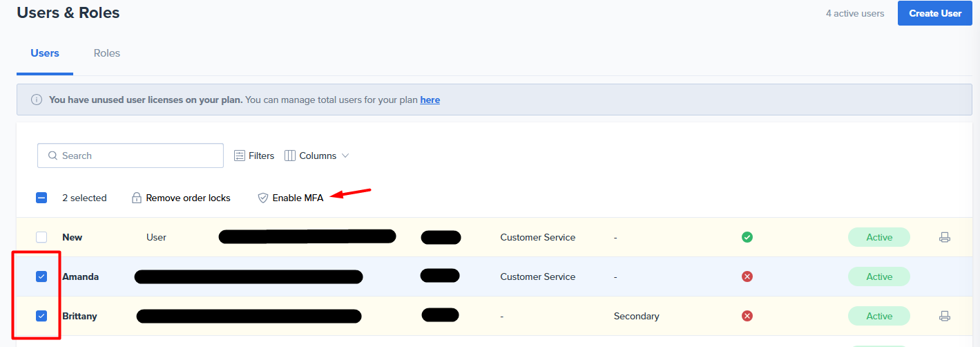Image resolution: width=980 pixels, height=347 pixels.
Task: Click the lock icon beside Remove order locks
Action: (137, 198)
